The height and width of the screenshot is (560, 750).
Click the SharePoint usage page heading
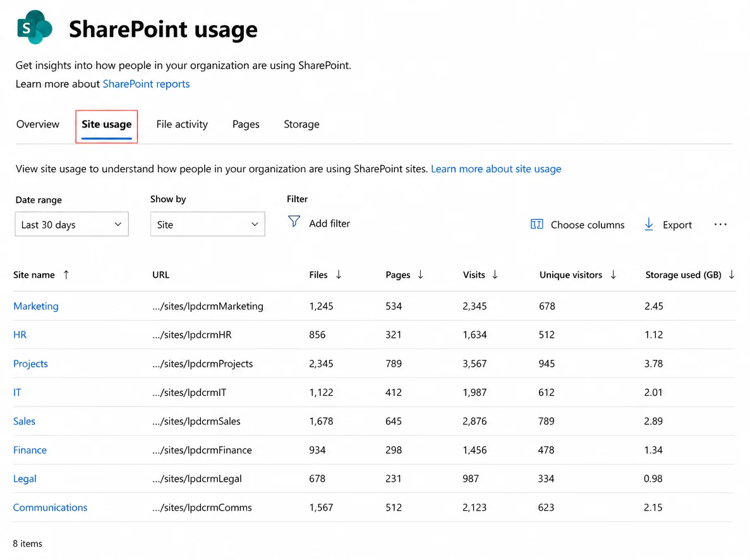coord(163,29)
